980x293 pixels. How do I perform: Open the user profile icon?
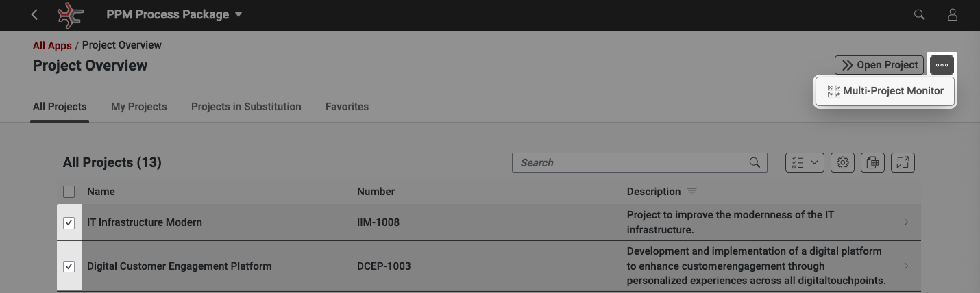953,15
